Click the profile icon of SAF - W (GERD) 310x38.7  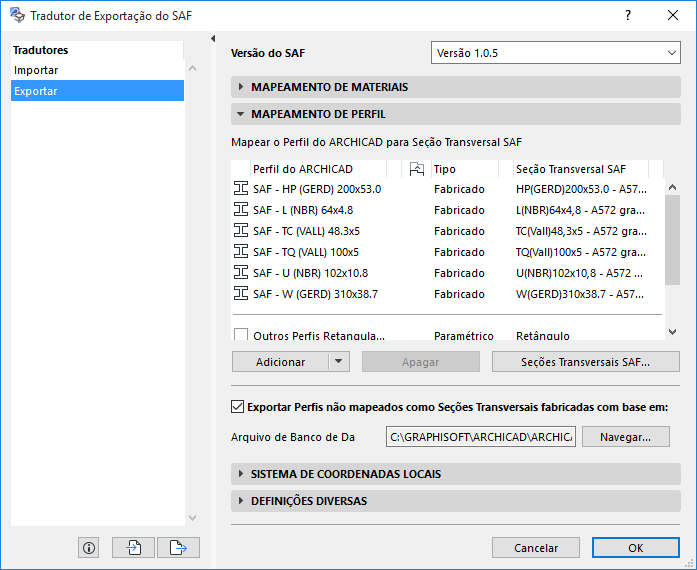pos(241,293)
